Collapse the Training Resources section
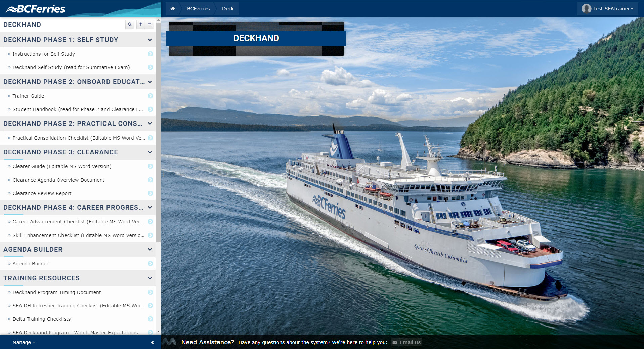The width and height of the screenshot is (644, 349). click(x=150, y=278)
